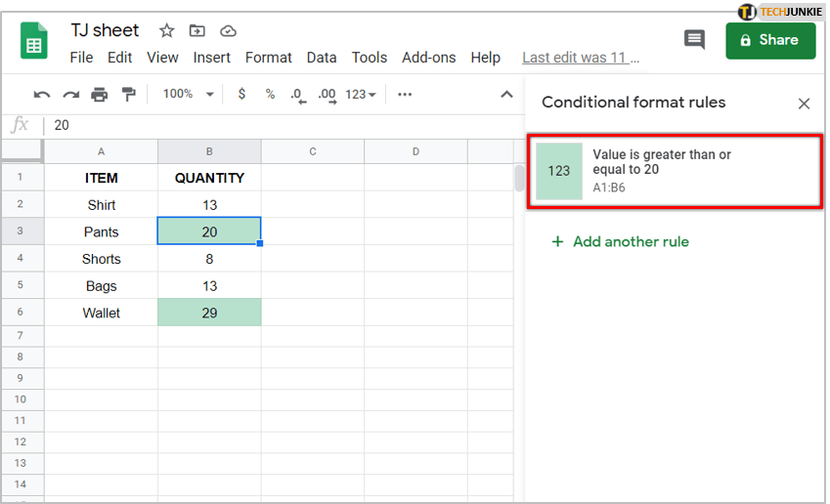
Task: Close the Conditional format rules panel
Action: click(x=804, y=104)
